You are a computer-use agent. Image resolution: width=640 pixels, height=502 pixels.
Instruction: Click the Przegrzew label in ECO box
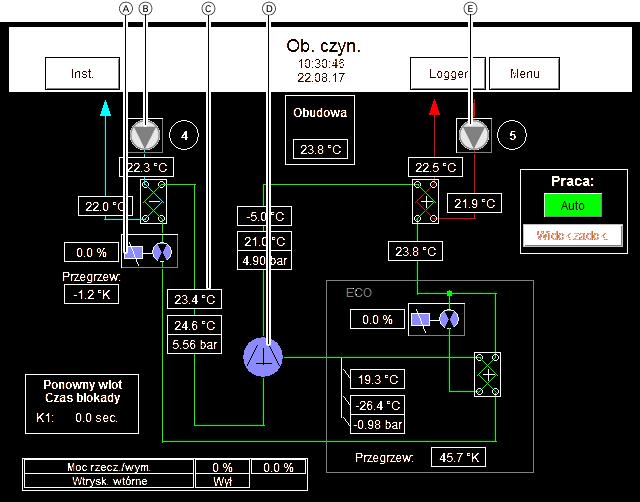(384, 458)
